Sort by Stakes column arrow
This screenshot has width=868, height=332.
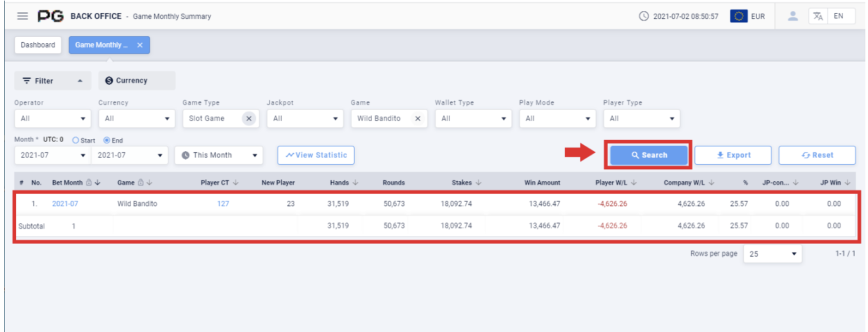point(478,183)
